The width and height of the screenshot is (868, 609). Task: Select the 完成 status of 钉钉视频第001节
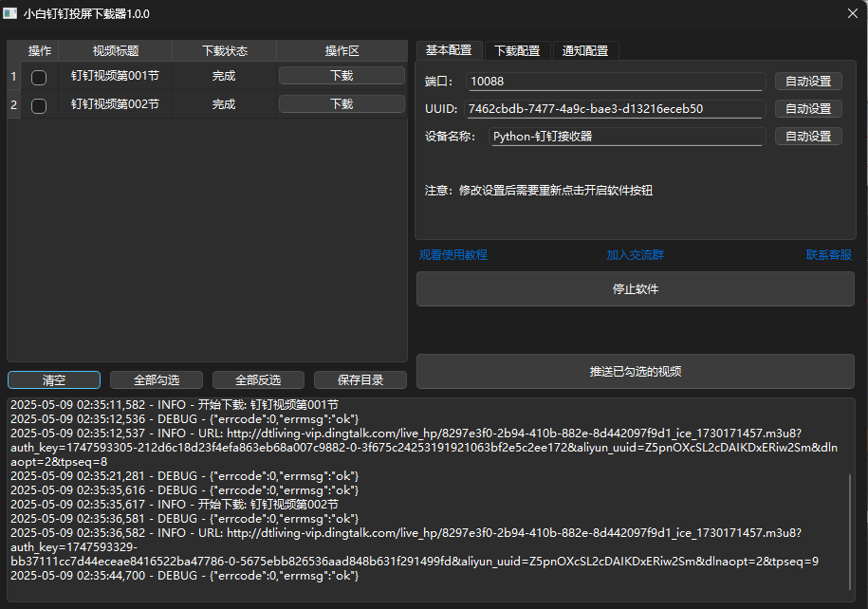pos(224,76)
